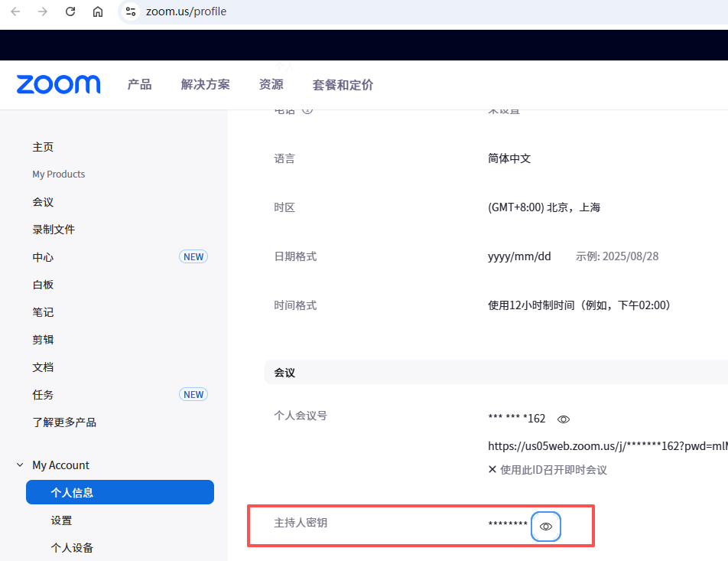Open 会议 in sidebar
The height and width of the screenshot is (561, 728).
pyautogui.click(x=43, y=202)
